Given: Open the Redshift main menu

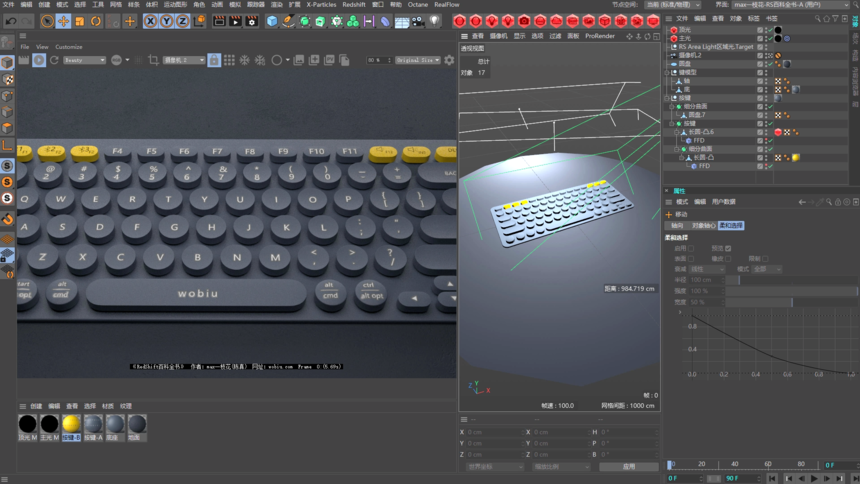Looking at the screenshot, I should [354, 4].
